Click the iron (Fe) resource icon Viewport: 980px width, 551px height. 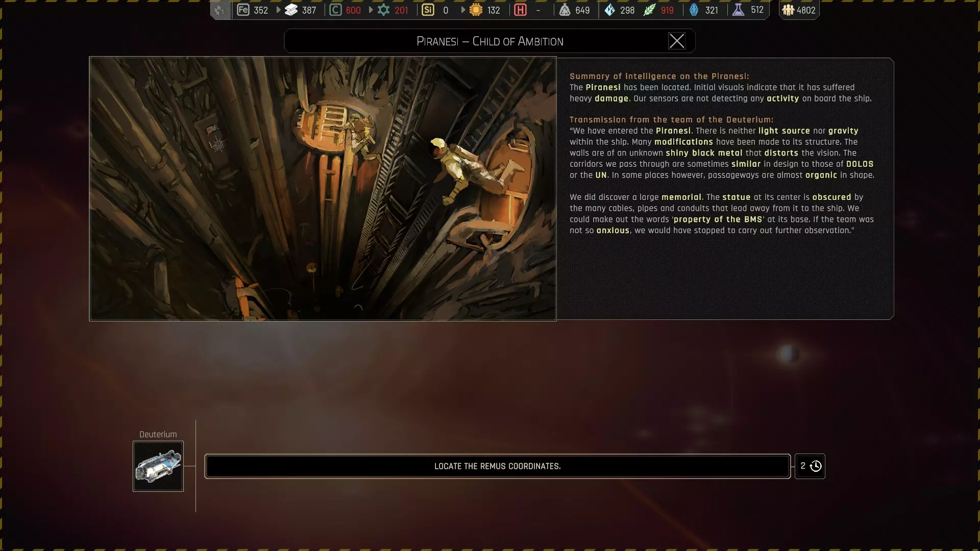click(243, 10)
